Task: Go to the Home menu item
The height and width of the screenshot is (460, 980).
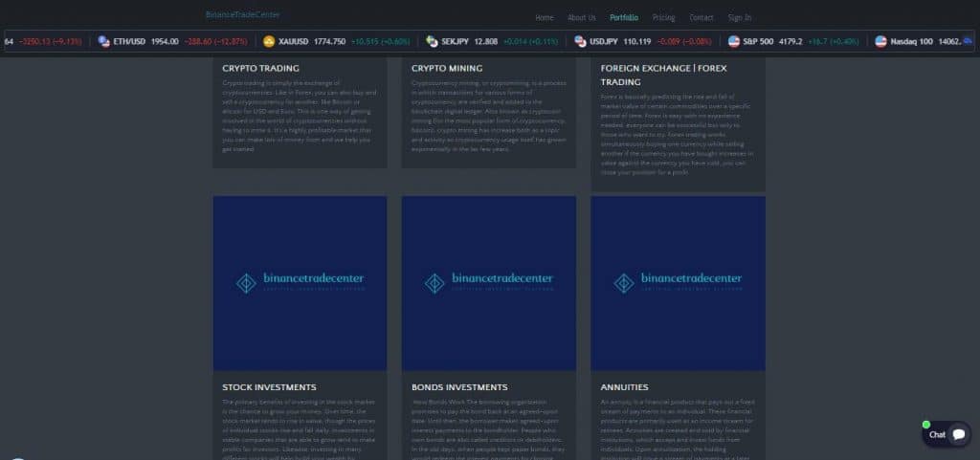Action: (545, 17)
